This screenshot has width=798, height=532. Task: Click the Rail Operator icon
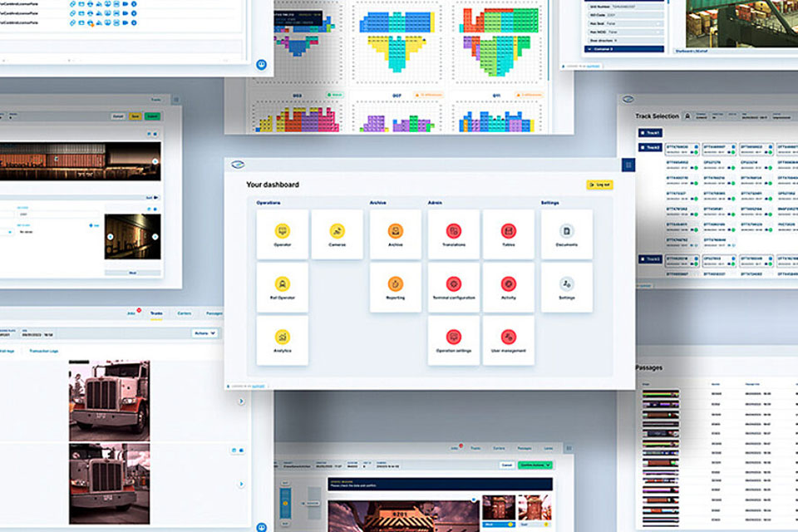(282, 287)
